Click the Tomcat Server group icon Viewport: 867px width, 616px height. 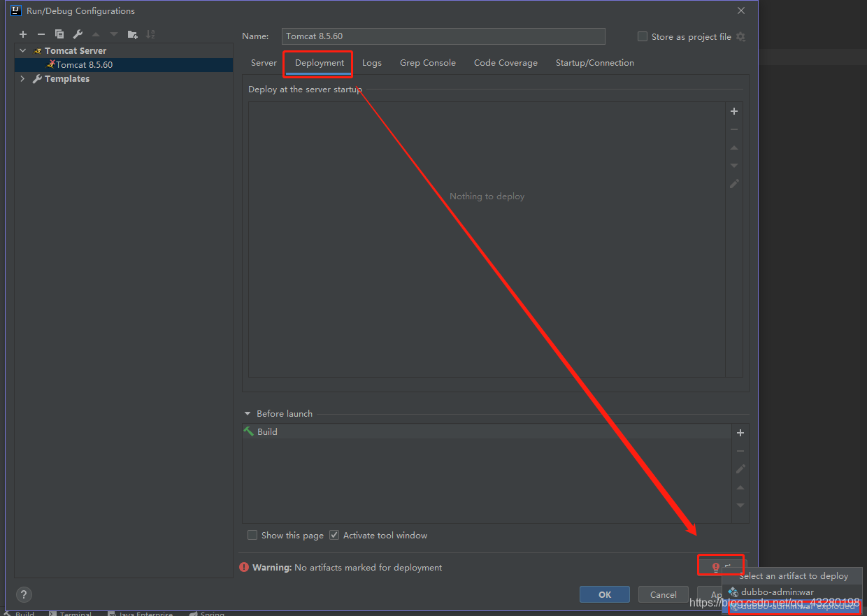pos(38,51)
